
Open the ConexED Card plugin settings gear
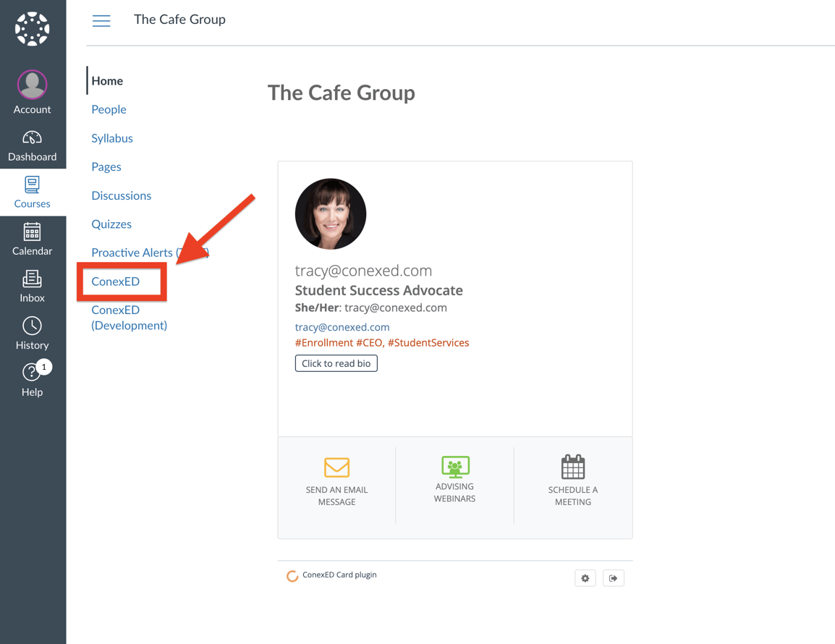click(x=585, y=577)
